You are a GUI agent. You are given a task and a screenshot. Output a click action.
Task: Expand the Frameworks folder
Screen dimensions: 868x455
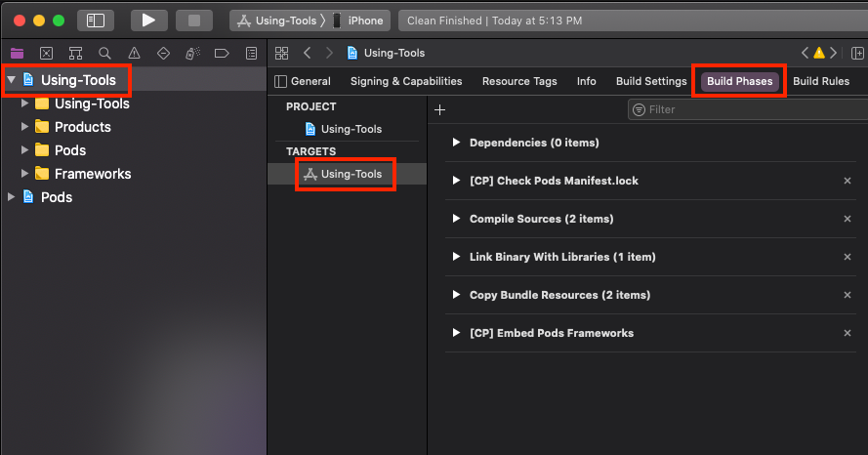click(24, 173)
